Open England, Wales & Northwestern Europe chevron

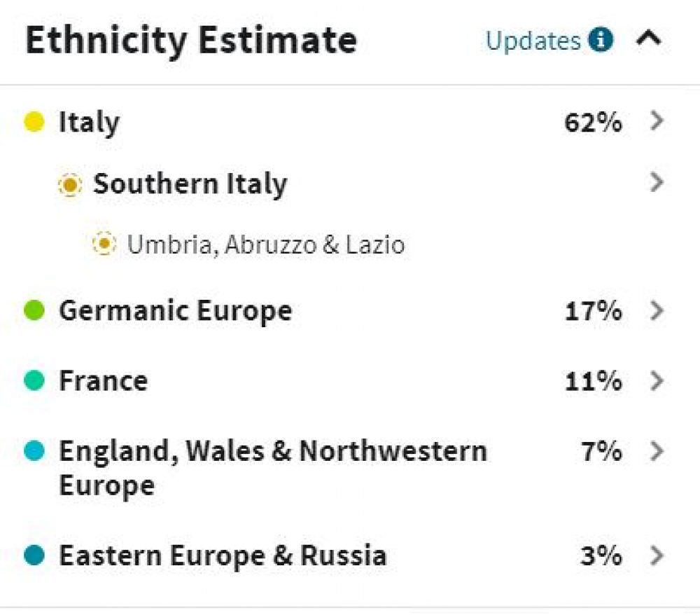pos(657,450)
